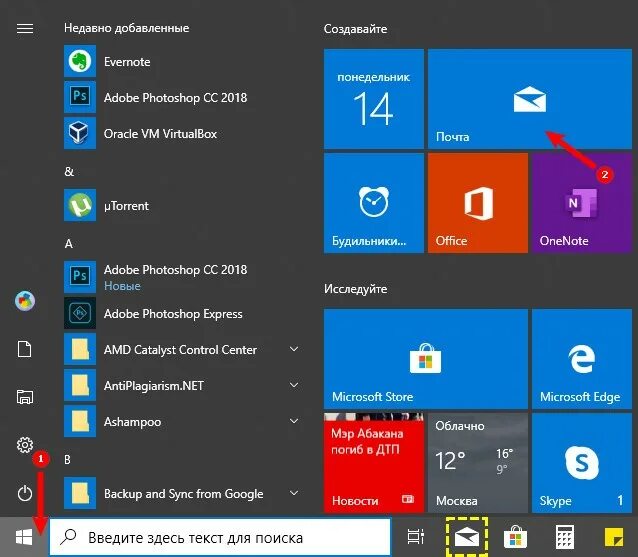
Task: Launch µTorrent from the app list
Action: click(183, 205)
